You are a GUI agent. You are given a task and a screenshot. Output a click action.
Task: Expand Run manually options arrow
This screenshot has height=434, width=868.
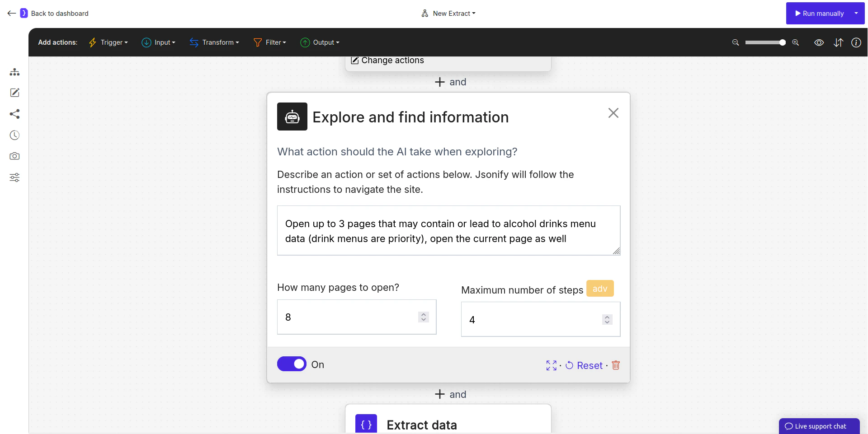856,14
